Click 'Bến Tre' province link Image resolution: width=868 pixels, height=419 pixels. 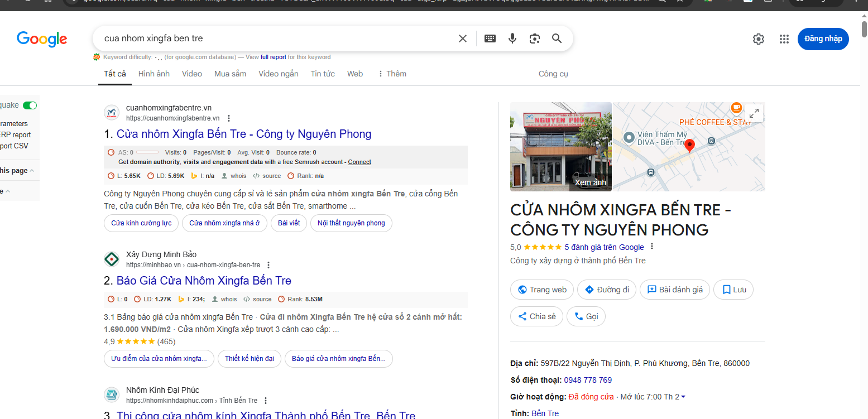pos(545,413)
